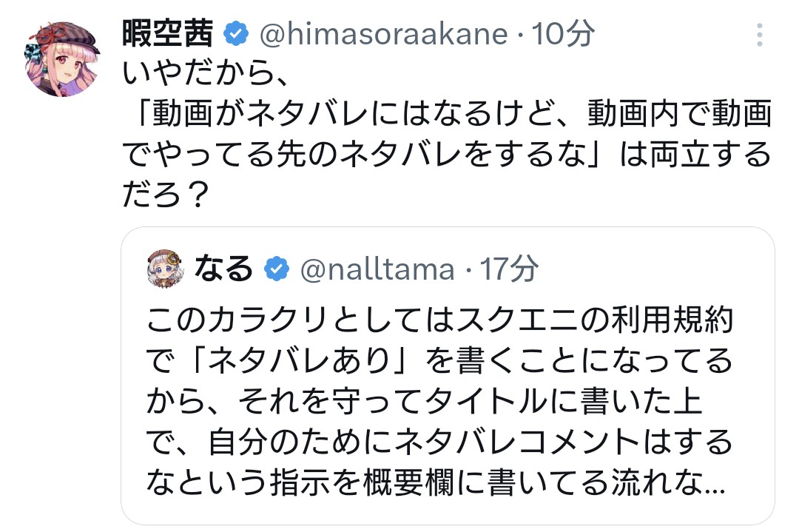Open the @nalltama handle link

pyautogui.click(x=377, y=270)
